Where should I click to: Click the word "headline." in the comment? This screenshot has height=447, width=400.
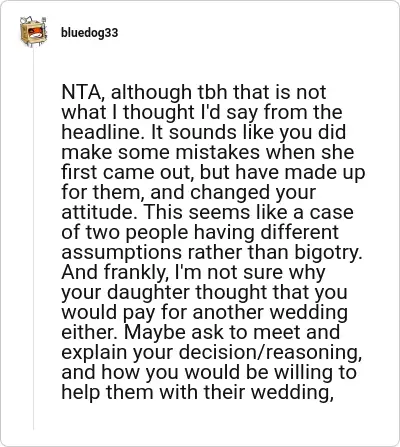point(104,132)
